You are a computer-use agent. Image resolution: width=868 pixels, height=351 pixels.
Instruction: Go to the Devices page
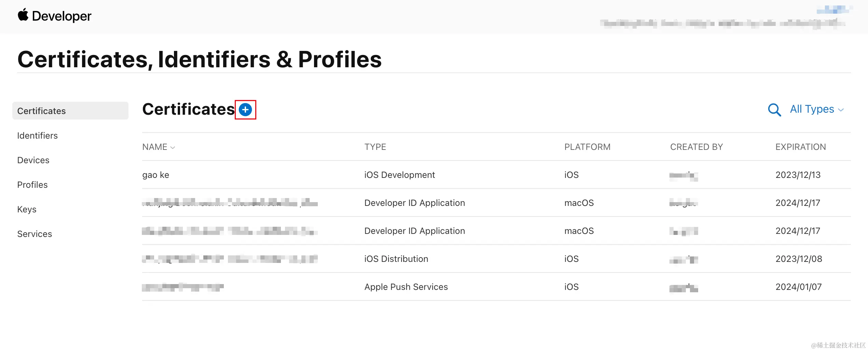click(x=33, y=160)
